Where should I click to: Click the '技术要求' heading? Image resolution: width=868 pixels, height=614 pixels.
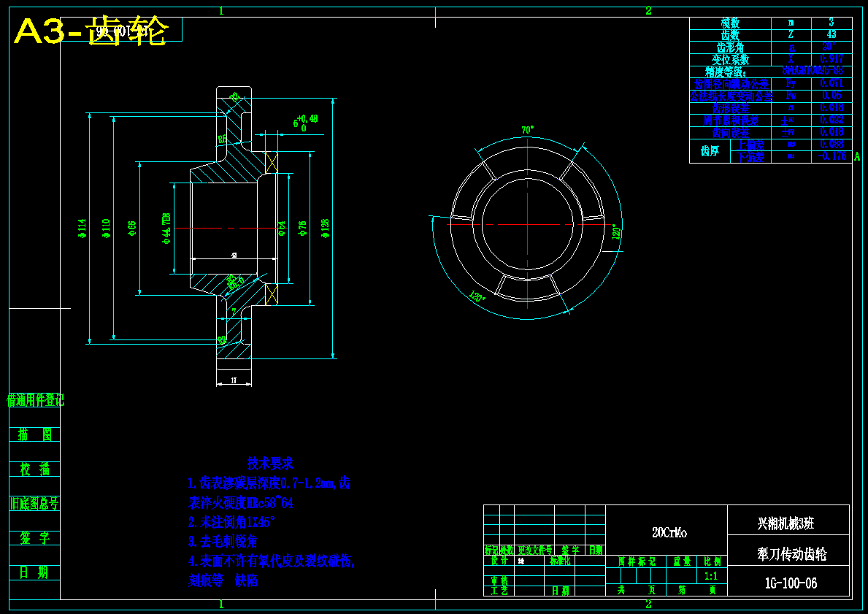[270, 464]
